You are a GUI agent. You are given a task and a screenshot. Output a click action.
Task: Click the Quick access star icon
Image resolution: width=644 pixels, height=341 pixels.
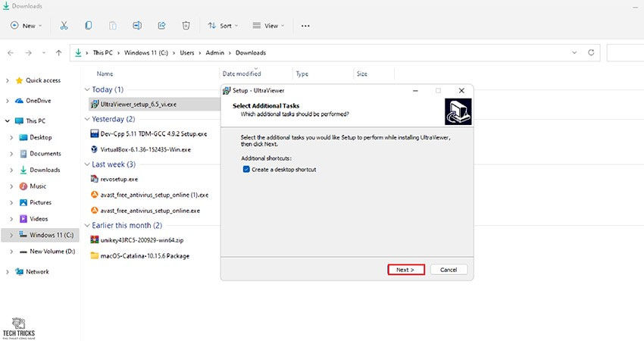[19, 80]
